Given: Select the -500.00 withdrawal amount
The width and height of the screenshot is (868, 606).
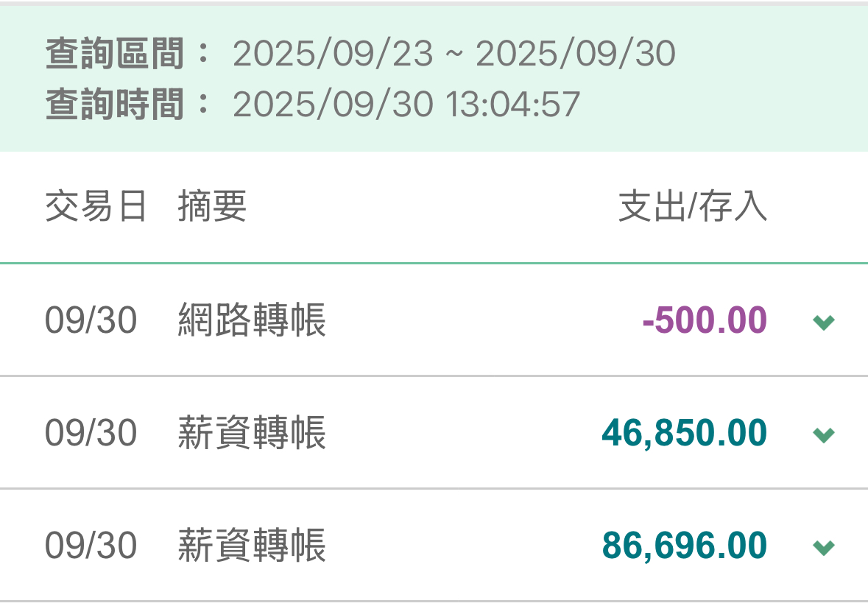Looking at the screenshot, I should (x=704, y=321).
